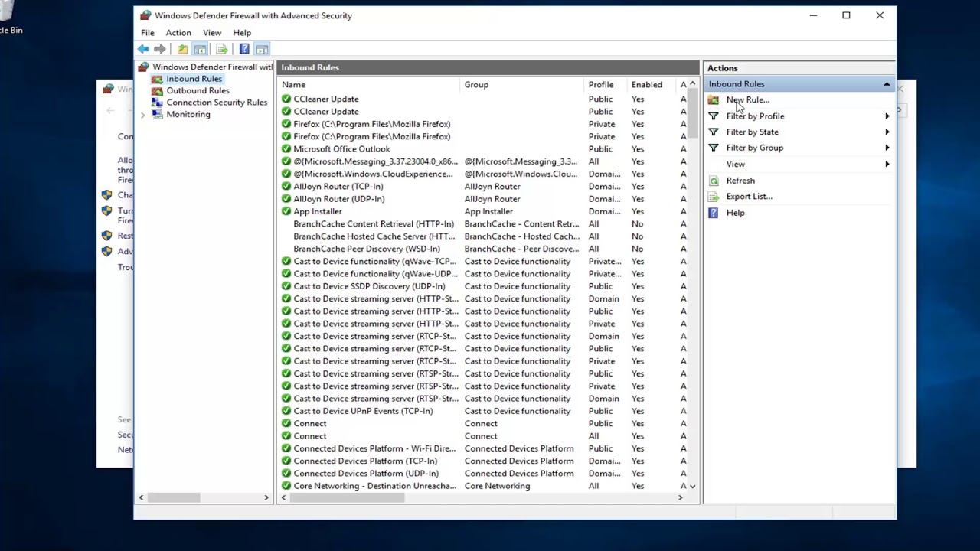Click the green check beside Microsoft Office Outlook
The image size is (980, 551).
286,149
